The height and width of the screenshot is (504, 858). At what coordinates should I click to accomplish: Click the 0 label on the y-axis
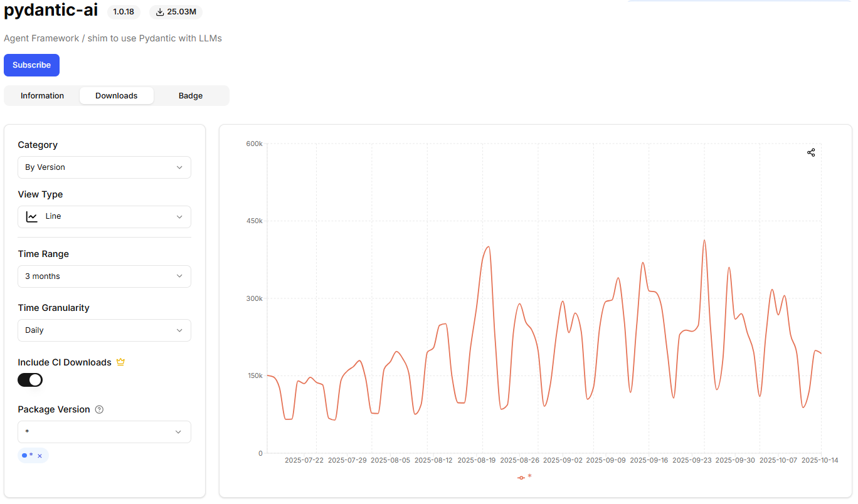pyautogui.click(x=260, y=453)
